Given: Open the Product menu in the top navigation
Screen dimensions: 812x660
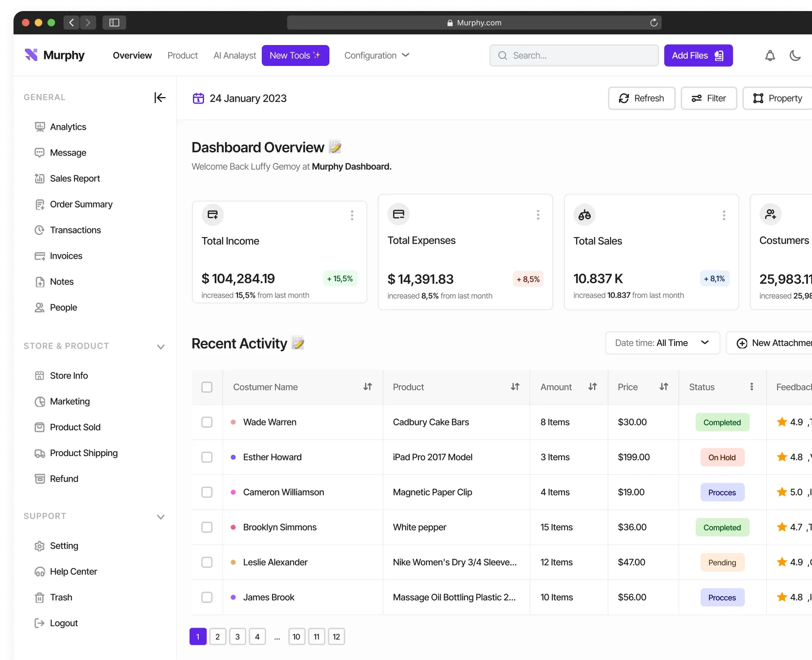Looking at the screenshot, I should click(182, 55).
